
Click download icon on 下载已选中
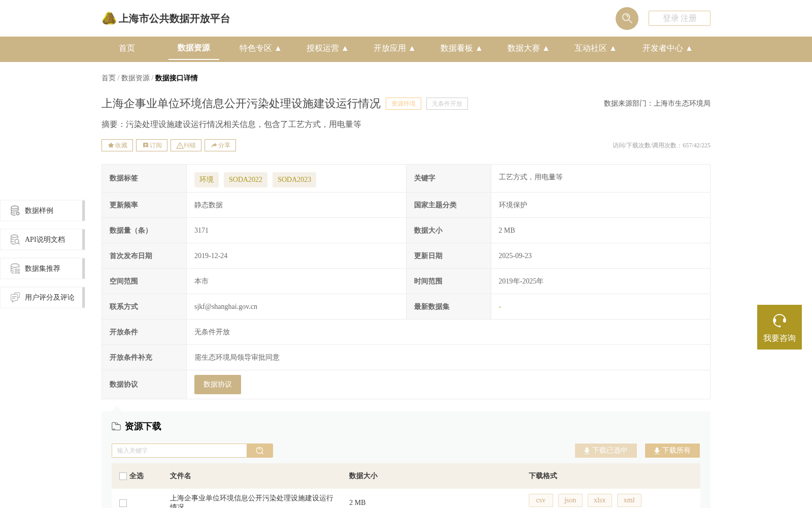click(x=587, y=451)
